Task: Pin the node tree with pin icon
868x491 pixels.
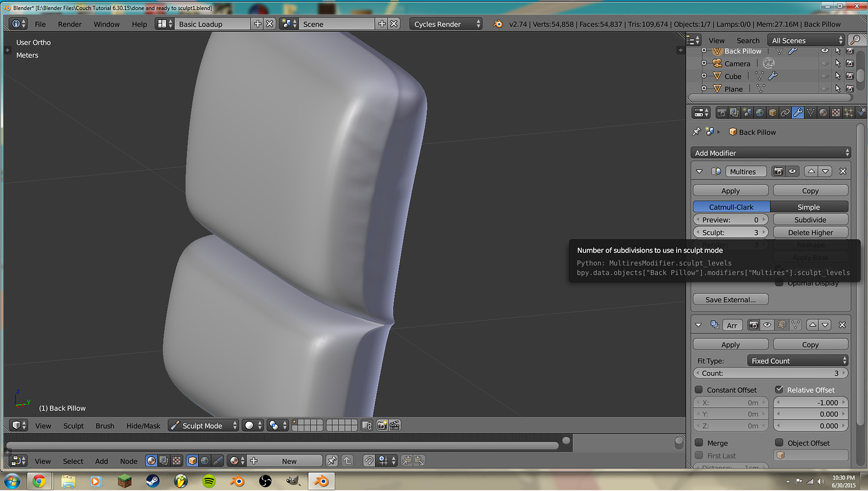Action: (x=331, y=461)
